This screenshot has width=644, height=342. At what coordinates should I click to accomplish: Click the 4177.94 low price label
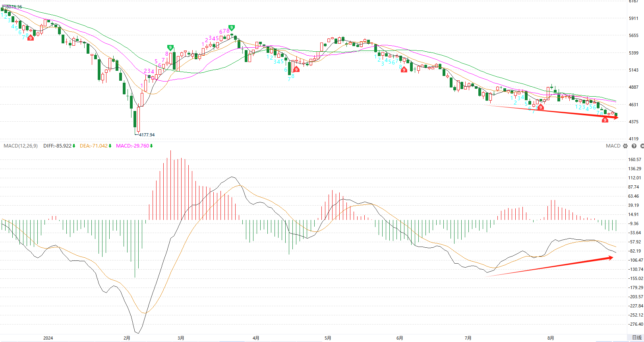pos(147,135)
